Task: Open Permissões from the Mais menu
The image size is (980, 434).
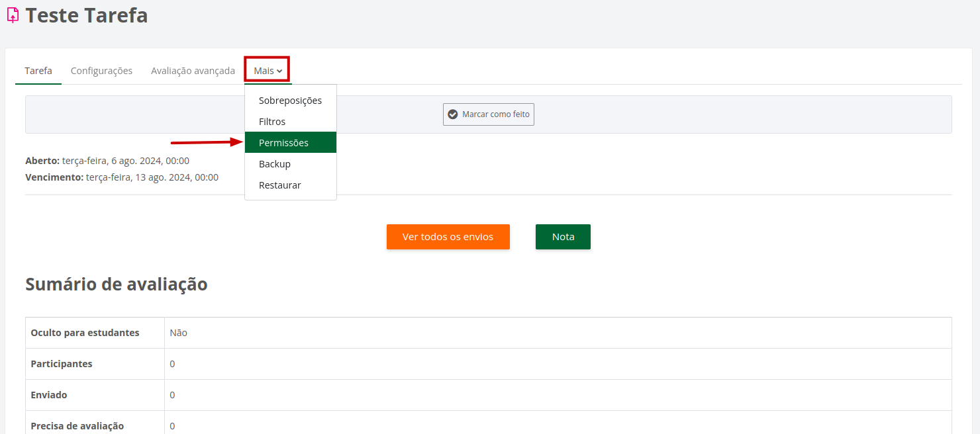Action: click(x=283, y=143)
